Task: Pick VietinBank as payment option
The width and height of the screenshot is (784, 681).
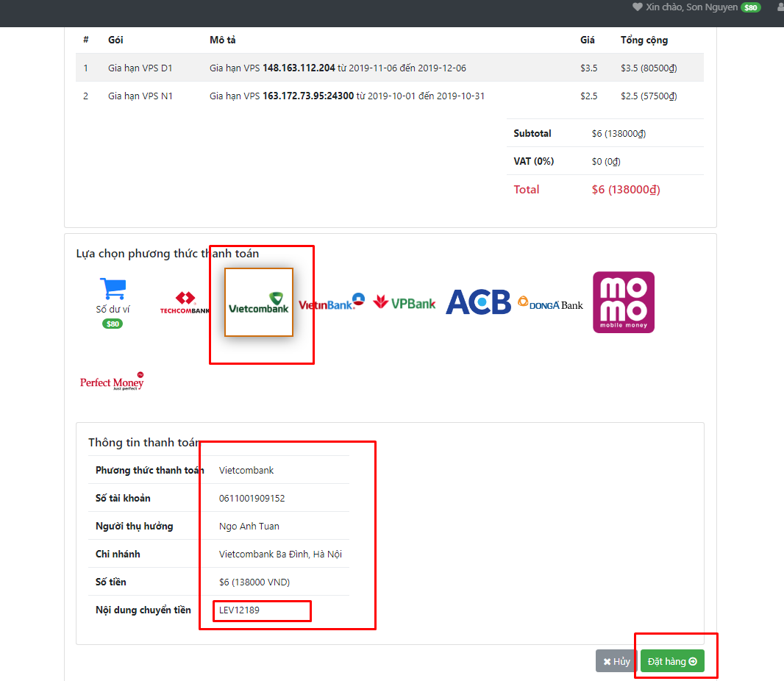Action: click(x=331, y=302)
